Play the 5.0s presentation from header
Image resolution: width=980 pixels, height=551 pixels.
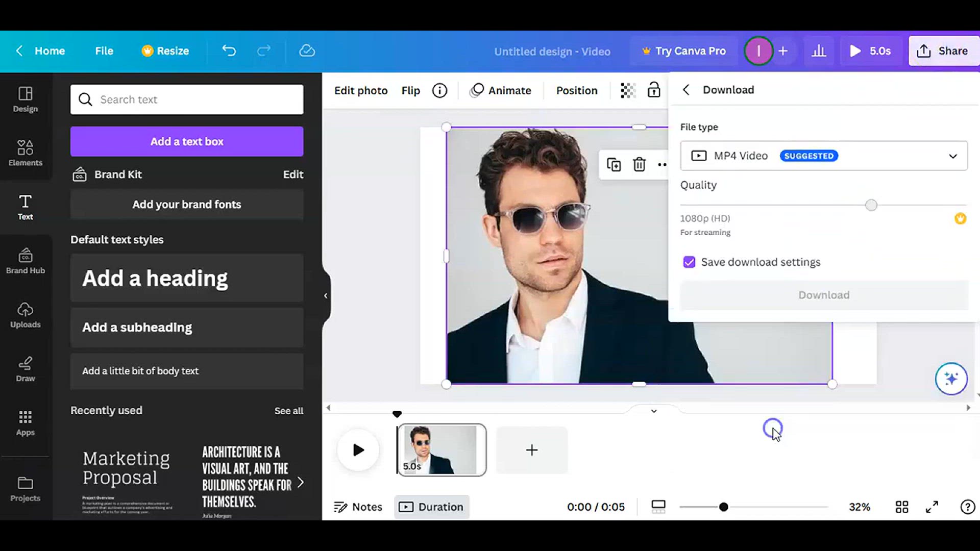click(x=870, y=51)
